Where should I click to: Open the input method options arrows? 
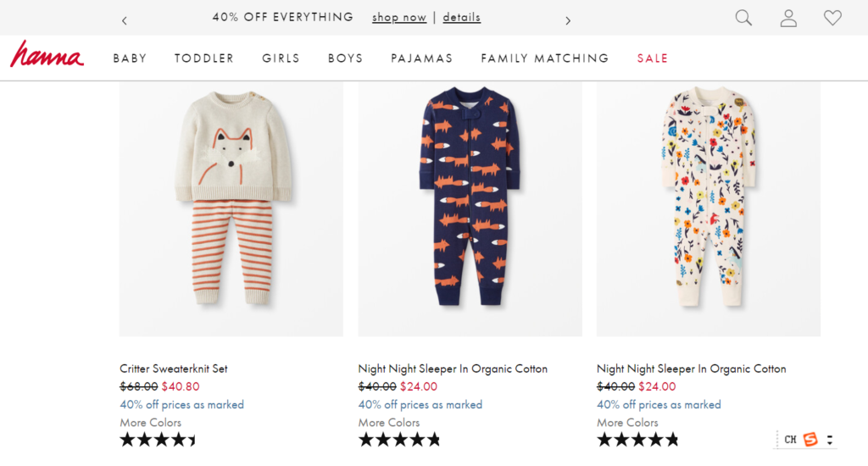click(829, 440)
